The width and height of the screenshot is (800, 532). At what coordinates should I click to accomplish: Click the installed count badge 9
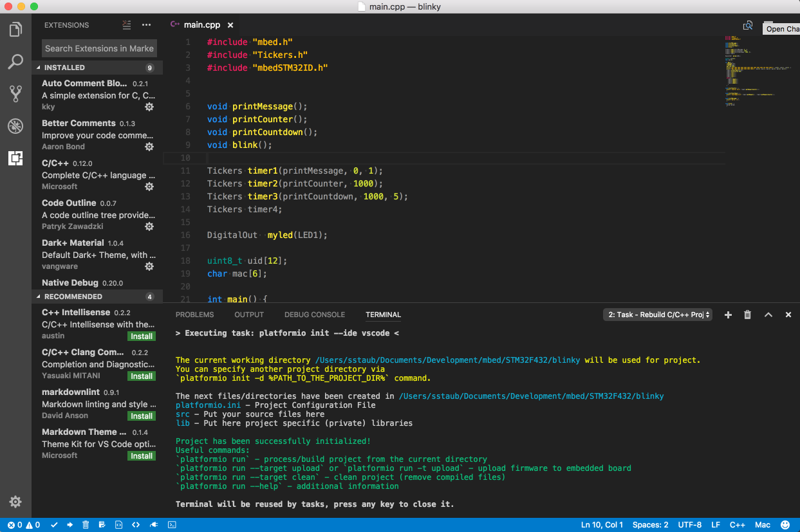click(x=150, y=68)
